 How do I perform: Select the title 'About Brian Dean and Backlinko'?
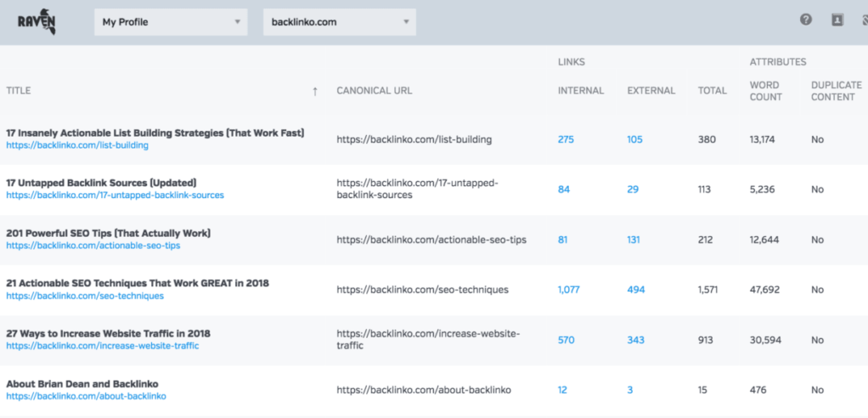(x=82, y=384)
